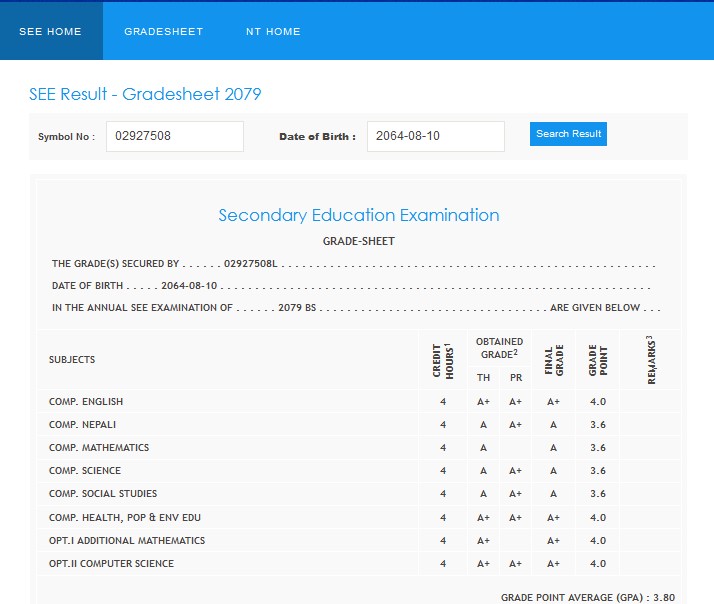Focus the Date of Birth input field
Screen dimensions: 714x604
pos(435,136)
